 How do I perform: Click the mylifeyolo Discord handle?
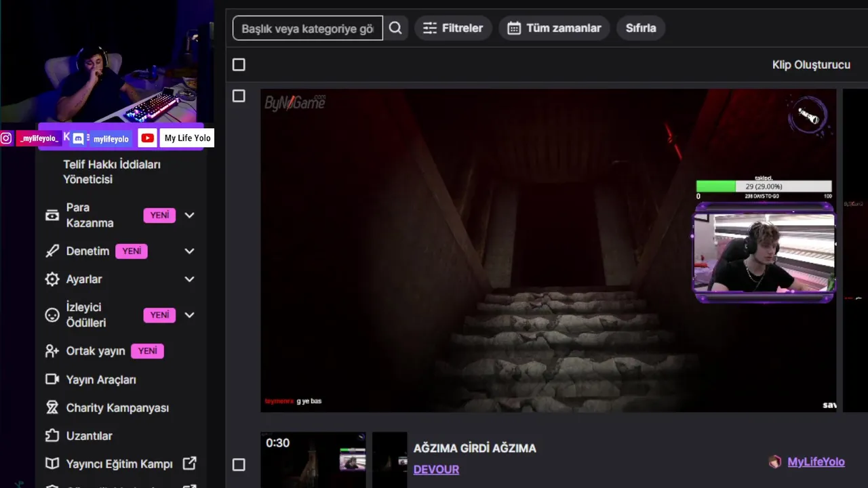point(111,139)
